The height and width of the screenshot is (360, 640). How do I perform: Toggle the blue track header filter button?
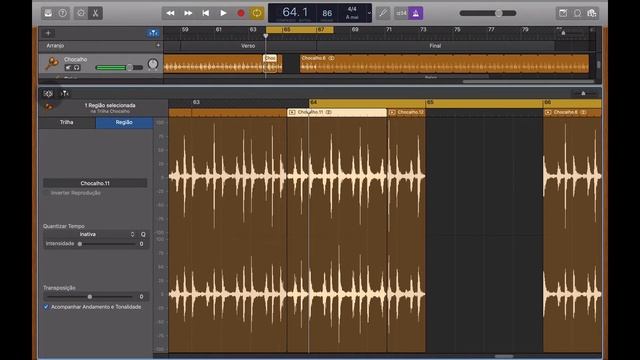[153, 33]
